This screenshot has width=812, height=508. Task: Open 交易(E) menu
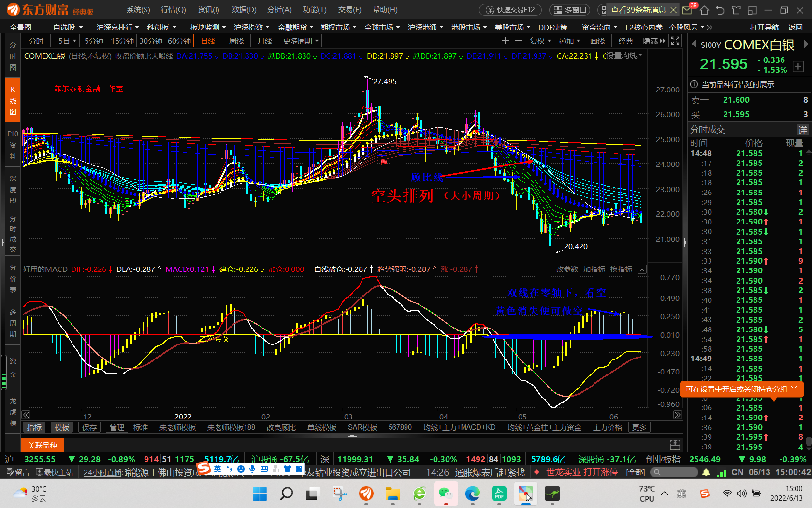coord(349,10)
